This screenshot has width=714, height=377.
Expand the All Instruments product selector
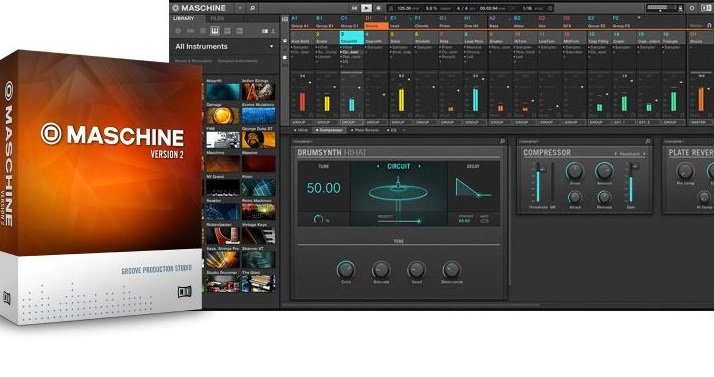[225, 46]
